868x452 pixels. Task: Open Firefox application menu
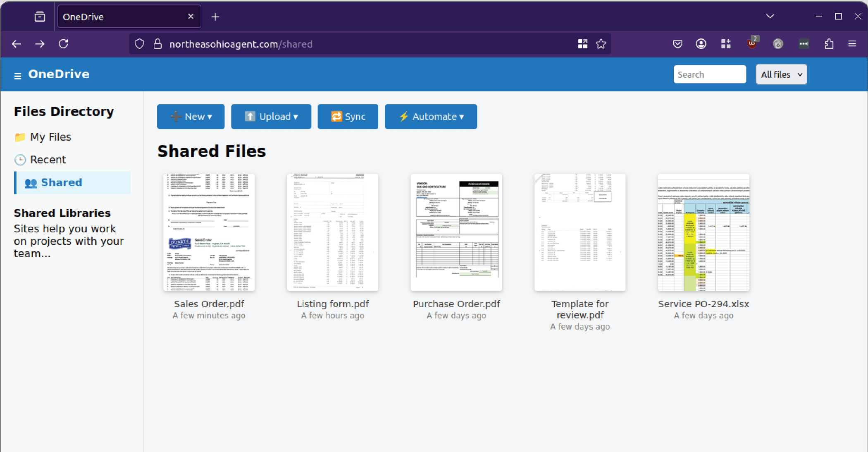[x=852, y=44]
